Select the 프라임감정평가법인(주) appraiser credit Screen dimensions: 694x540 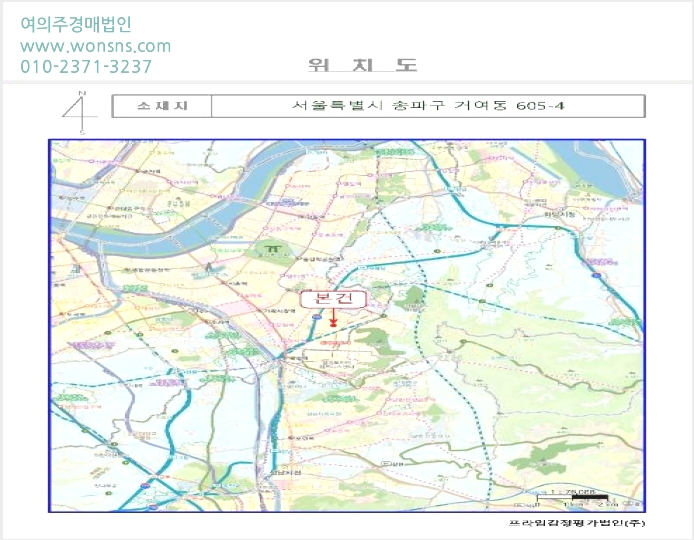[x=577, y=523]
